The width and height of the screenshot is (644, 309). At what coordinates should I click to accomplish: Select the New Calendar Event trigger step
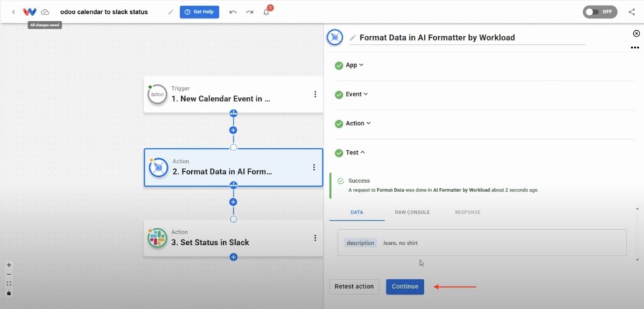click(233, 94)
